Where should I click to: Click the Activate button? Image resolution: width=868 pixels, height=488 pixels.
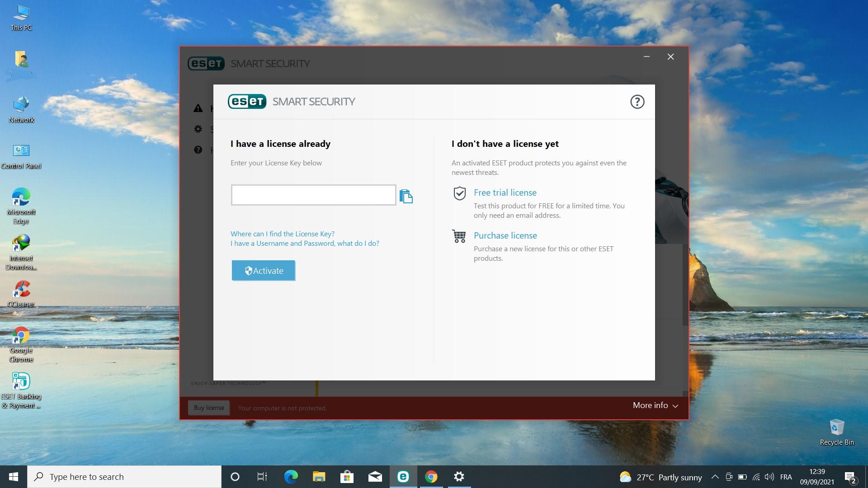pyautogui.click(x=263, y=270)
